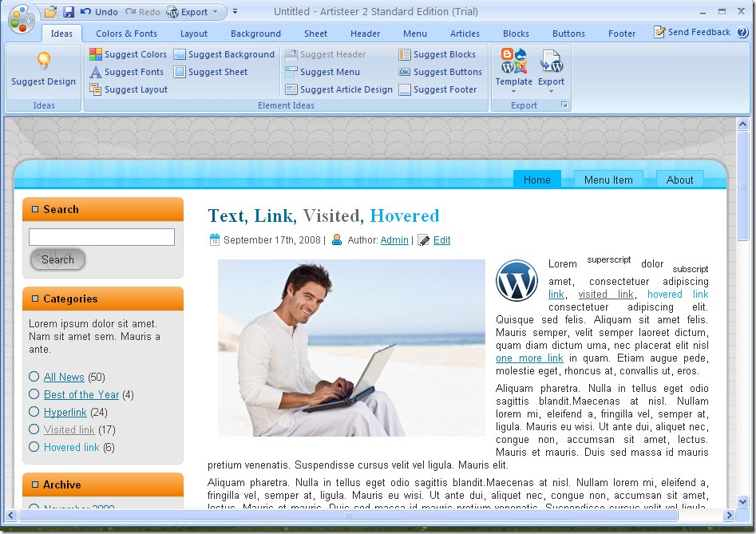Customize quick access toolbar arrow
756x534 pixels.
pyautogui.click(x=235, y=11)
